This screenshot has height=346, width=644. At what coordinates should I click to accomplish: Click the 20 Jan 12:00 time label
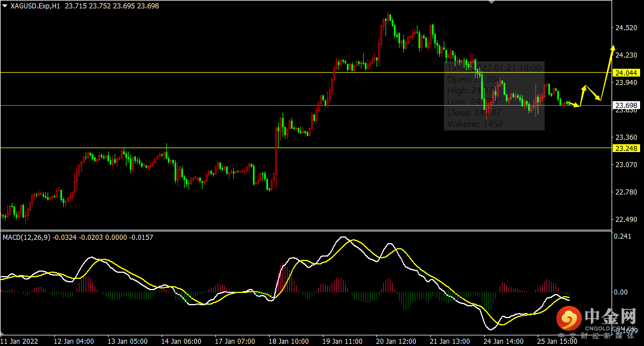tap(396, 341)
